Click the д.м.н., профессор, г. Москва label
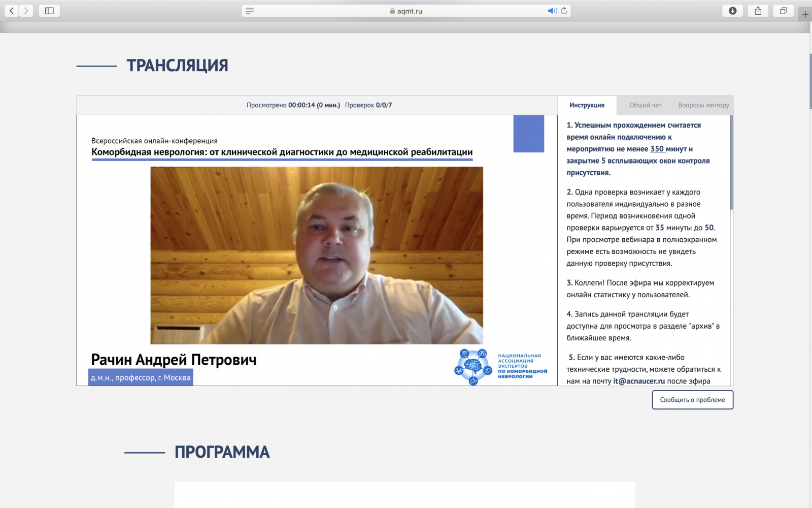 pyautogui.click(x=141, y=377)
